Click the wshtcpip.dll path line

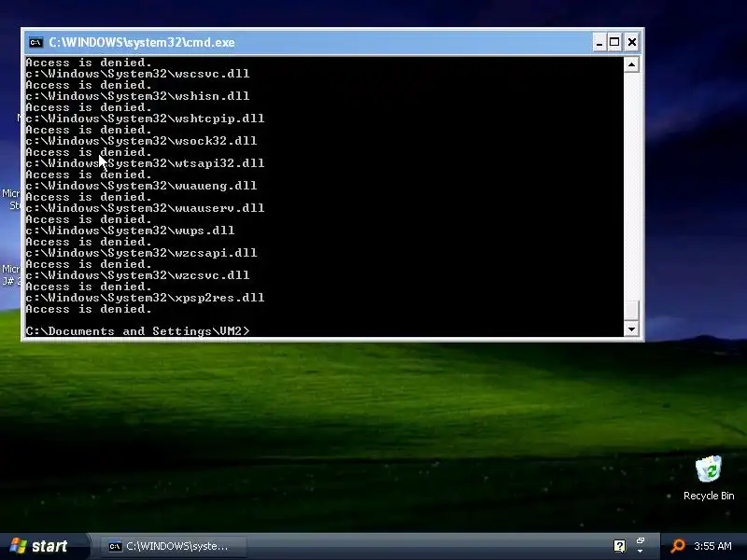(x=145, y=119)
